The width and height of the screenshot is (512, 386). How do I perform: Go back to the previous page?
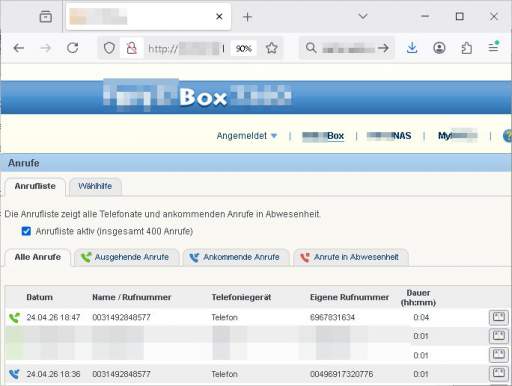(x=19, y=48)
